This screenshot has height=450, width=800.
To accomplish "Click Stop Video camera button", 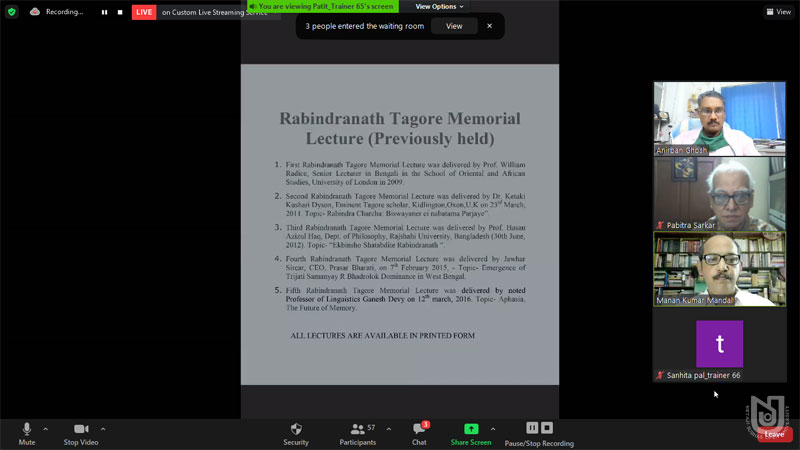I will [81, 434].
